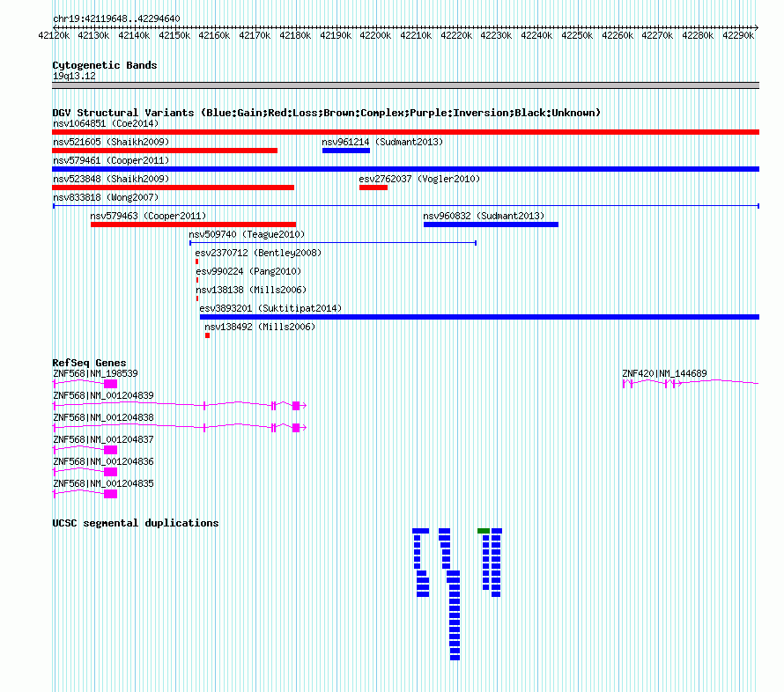Image resolution: width=784 pixels, height=692 pixels.
Task: Click the nsv138492 small red marker
Action: [x=207, y=335]
